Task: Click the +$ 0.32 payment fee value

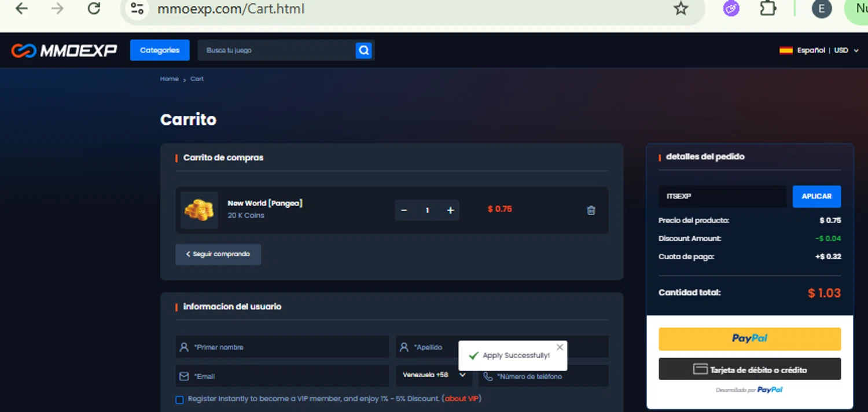Action: (x=828, y=256)
